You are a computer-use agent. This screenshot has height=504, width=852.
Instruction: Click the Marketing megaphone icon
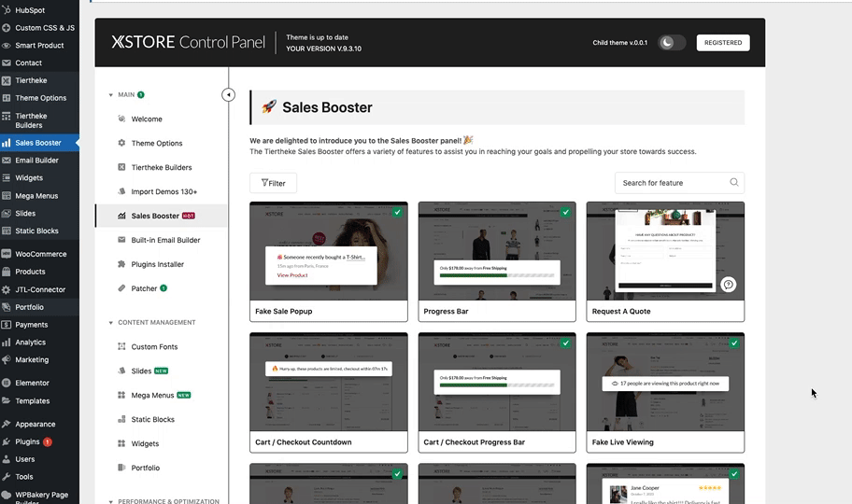coord(7,359)
